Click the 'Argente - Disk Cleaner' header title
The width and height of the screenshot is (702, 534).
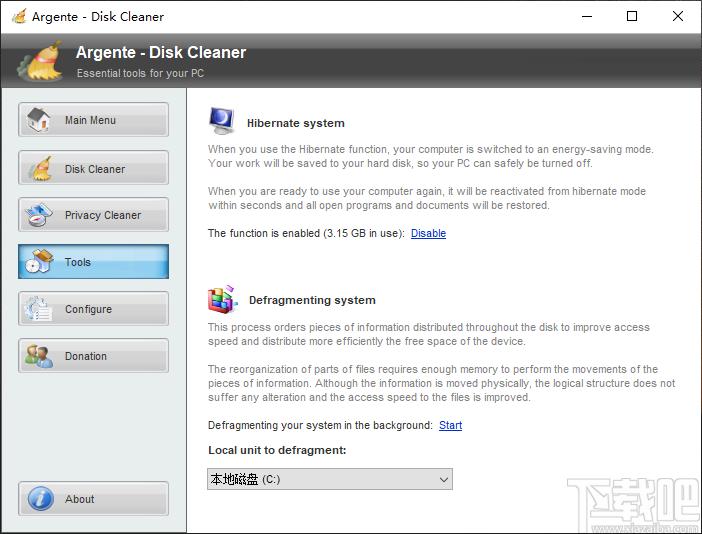[x=161, y=52]
